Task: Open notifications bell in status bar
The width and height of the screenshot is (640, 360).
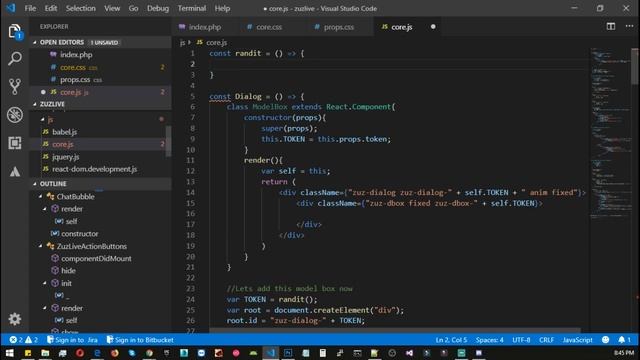Action: (624, 340)
